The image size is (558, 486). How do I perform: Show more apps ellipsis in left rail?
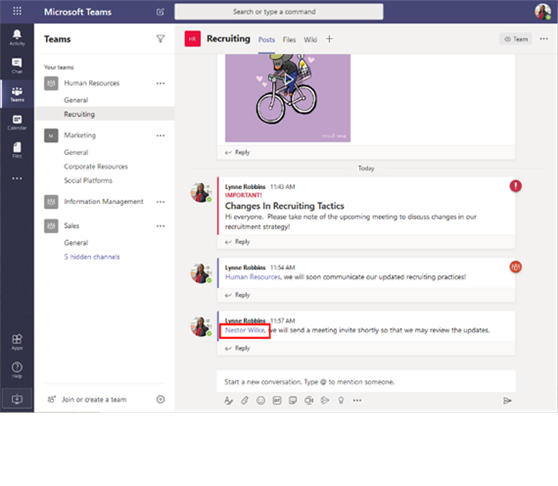click(x=17, y=178)
